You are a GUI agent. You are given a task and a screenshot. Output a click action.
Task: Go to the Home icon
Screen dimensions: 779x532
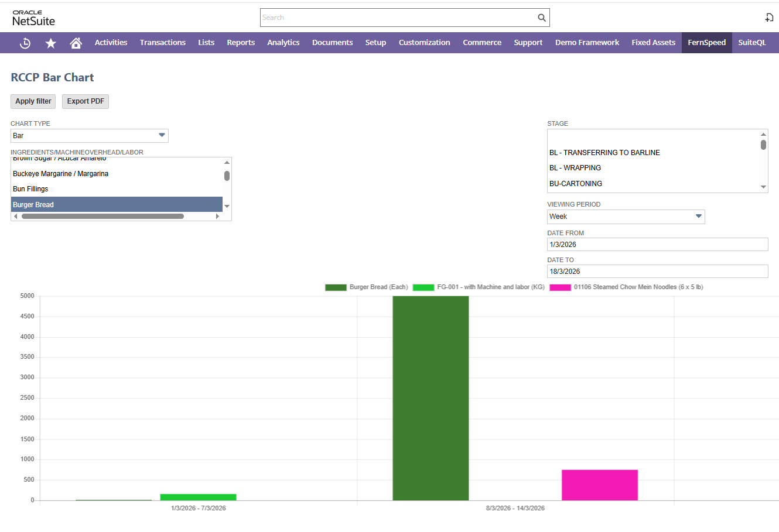(x=76, y=43)
